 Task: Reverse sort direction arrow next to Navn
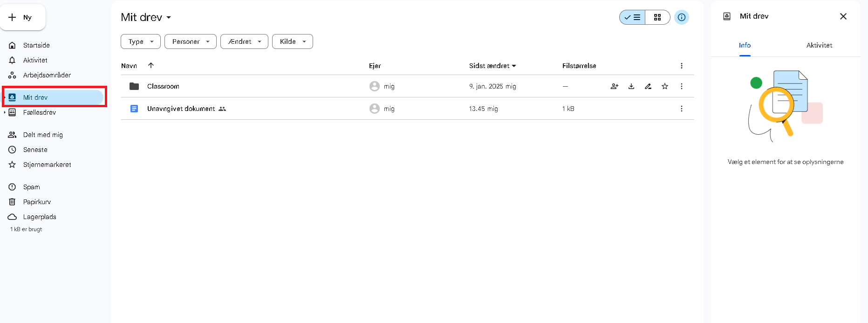(151, 65)
